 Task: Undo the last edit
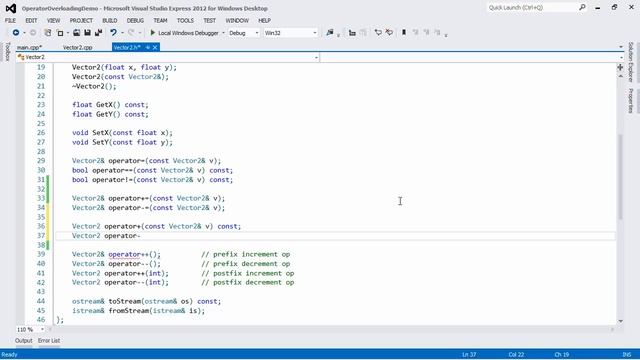(113, 33)
